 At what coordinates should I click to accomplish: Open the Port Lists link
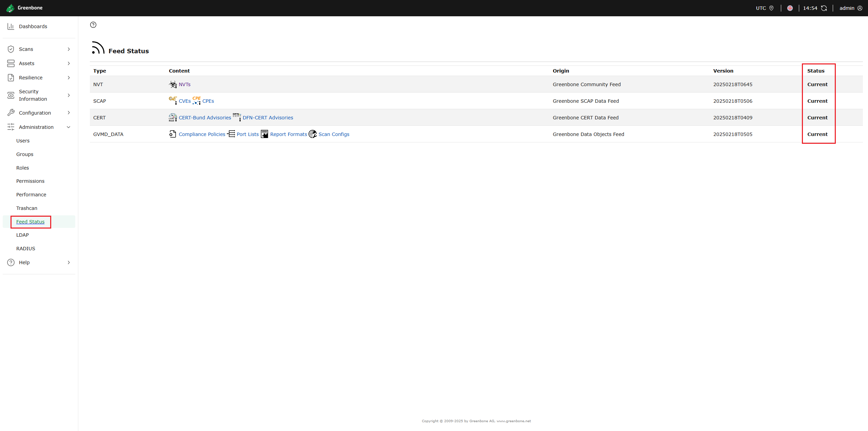click(248, 134)
